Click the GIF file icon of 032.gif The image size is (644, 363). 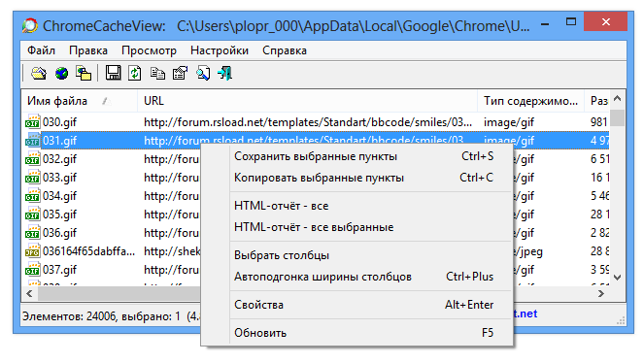click(x=32, y=159)
